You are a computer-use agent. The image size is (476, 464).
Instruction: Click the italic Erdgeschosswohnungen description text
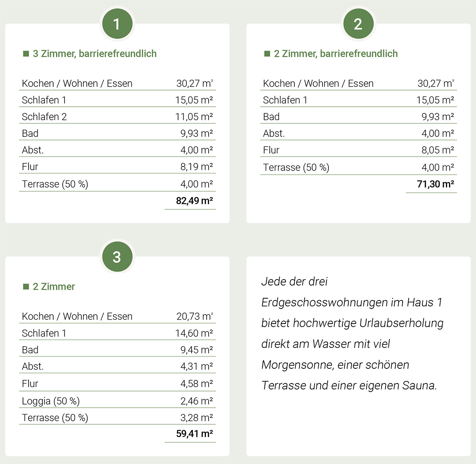(352, 333)
